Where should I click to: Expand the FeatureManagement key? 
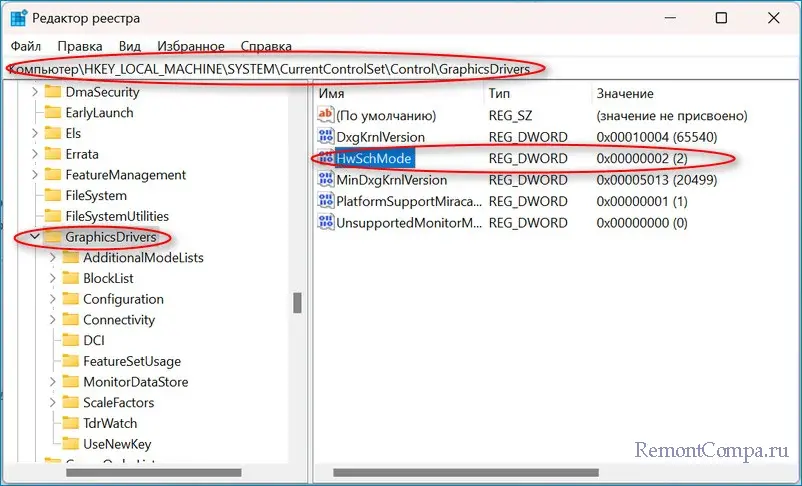[x=33, y=175]
